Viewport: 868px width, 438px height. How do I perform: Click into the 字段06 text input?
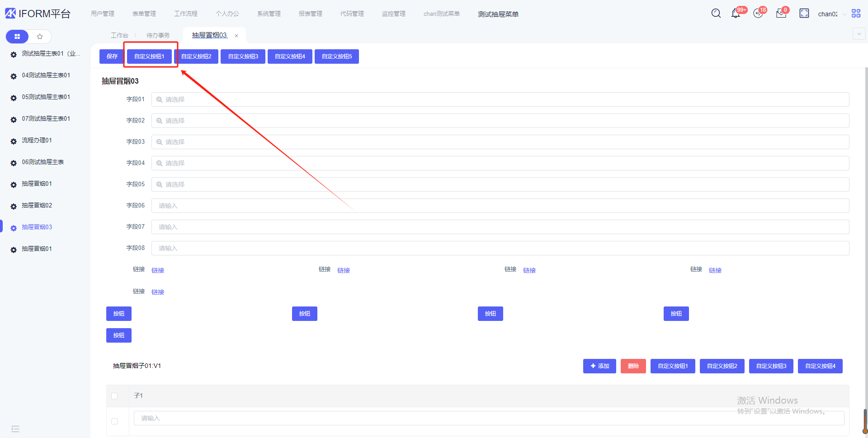point(500,206)
